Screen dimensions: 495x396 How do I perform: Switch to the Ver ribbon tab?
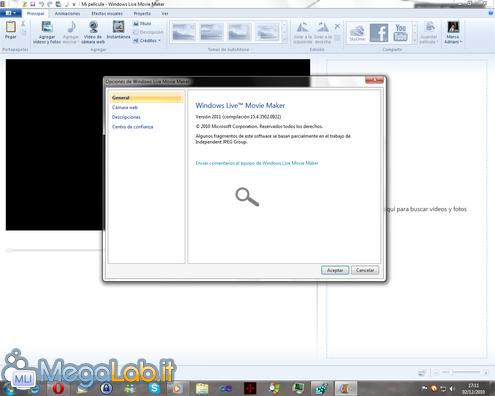tap(165, 14)
